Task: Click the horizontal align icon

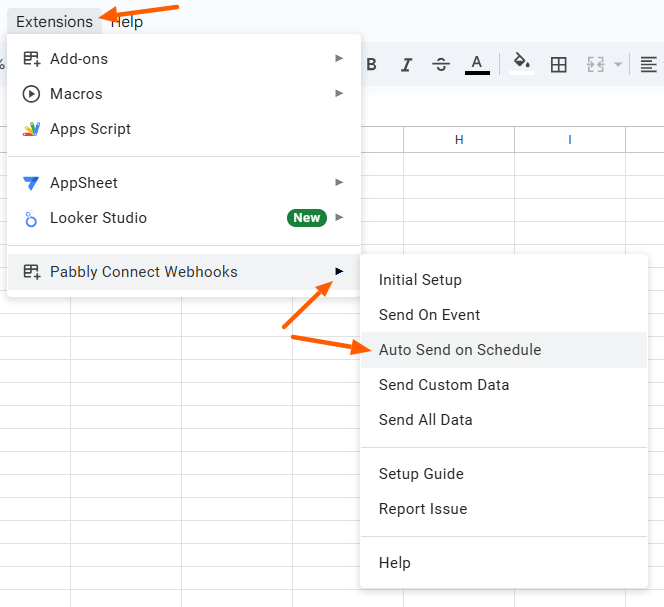Action: pos(648,65)
